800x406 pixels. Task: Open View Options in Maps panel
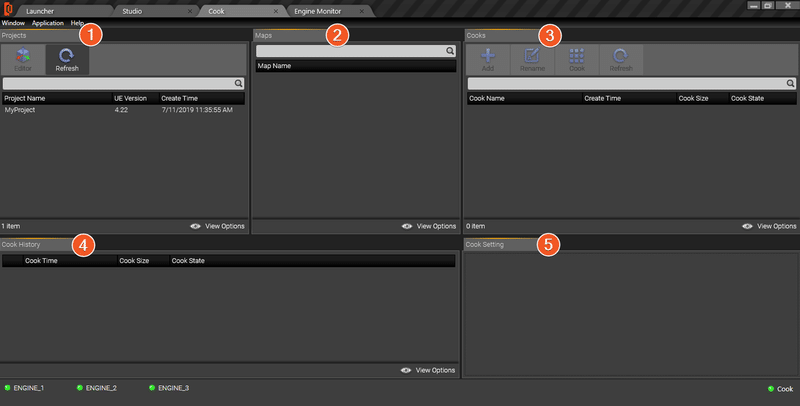[429, 226]
